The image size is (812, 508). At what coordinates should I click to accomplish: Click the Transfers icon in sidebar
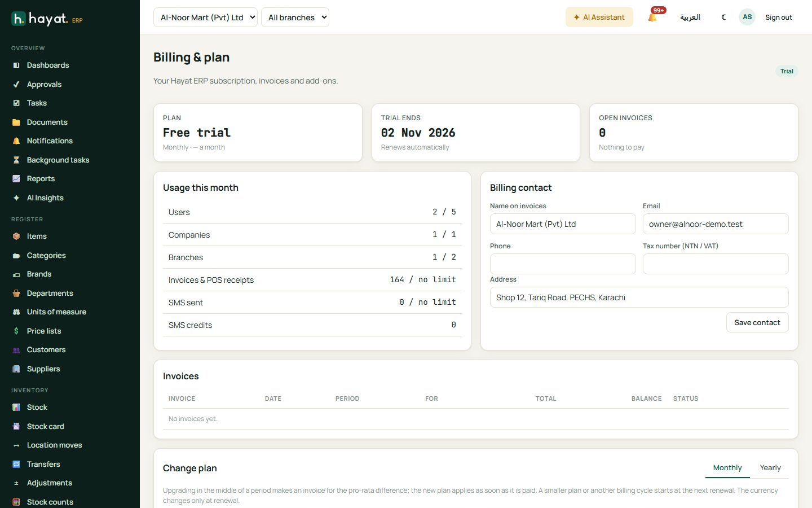[16, 465]
